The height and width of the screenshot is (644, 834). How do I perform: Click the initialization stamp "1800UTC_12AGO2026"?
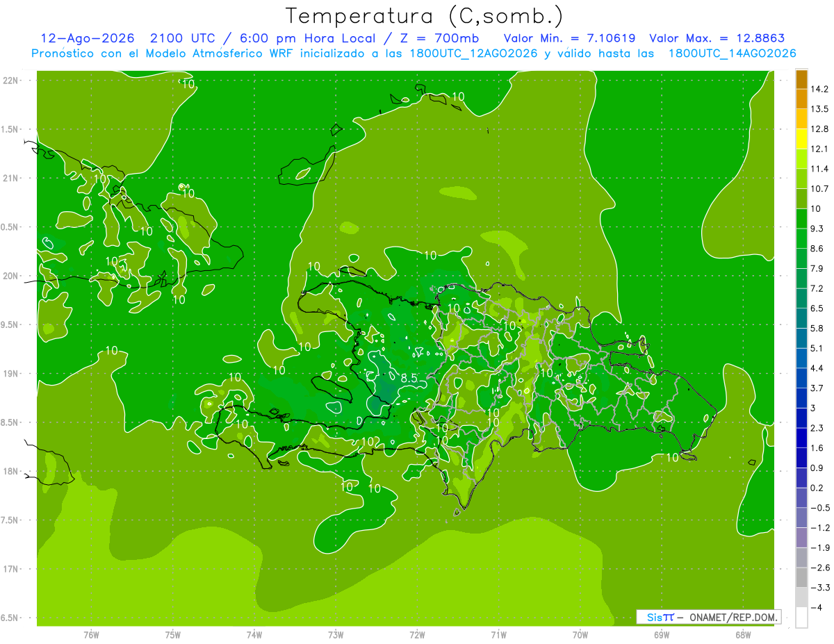tap(473, 53)
